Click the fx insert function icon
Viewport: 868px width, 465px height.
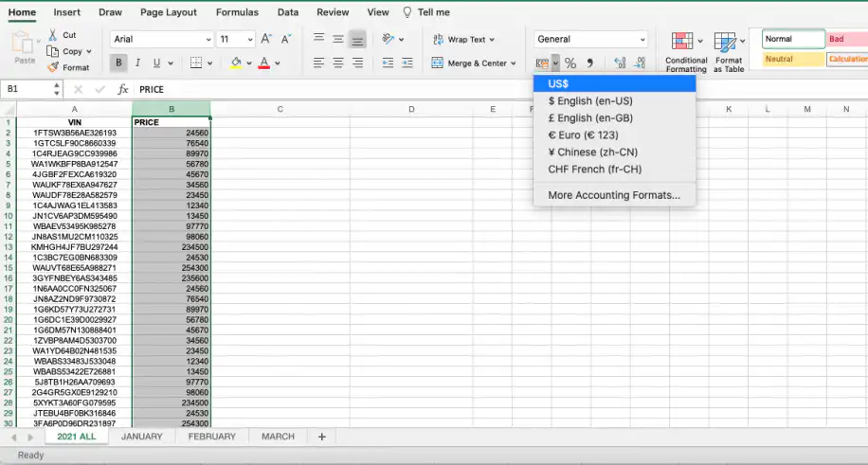pyautogui.click(x=123, y=89)
